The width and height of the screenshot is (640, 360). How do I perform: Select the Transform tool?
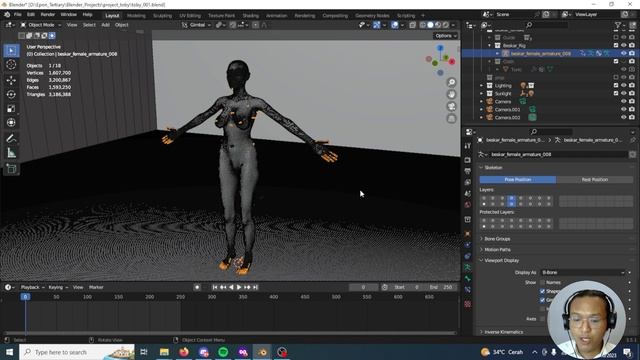point(11,122)
